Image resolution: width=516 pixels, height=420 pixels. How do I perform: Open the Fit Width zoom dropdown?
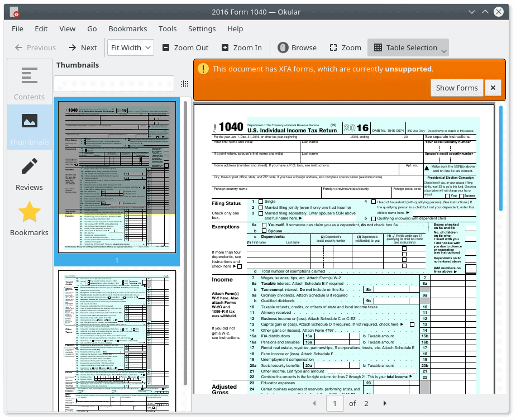coord(131,47)
